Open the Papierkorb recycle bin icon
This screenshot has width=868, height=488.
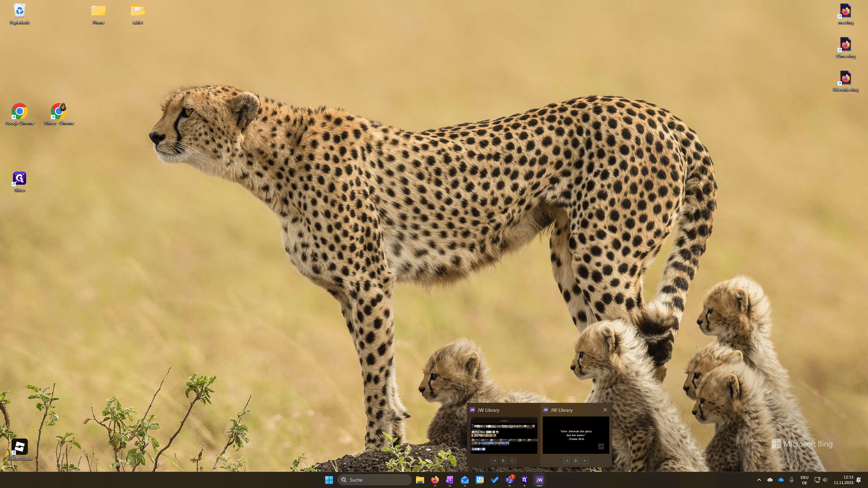click(x=19, y=14)
